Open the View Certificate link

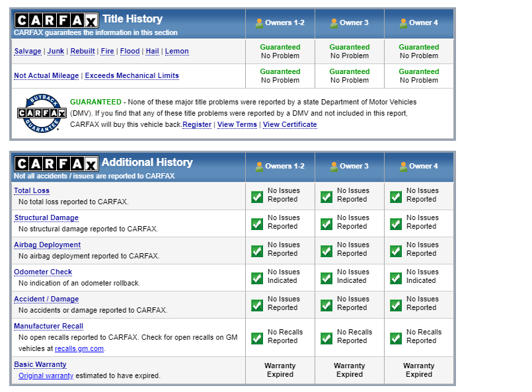click(x=289, y=124)
